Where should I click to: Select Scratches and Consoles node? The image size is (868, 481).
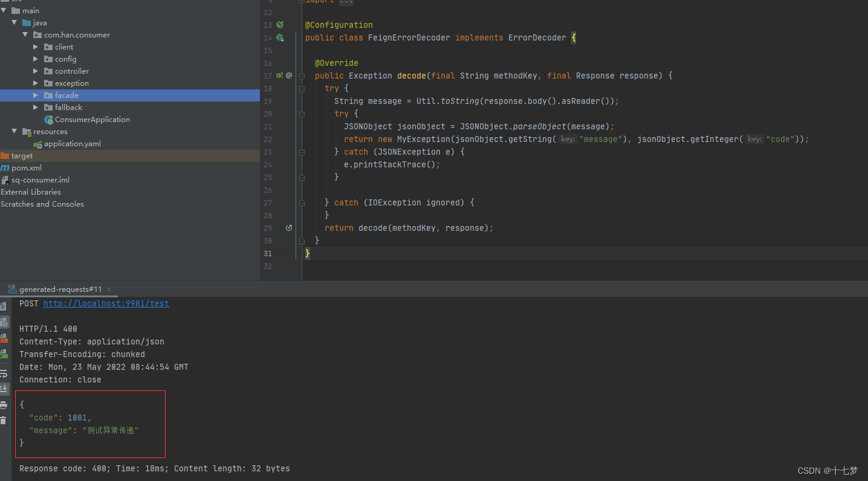(42, 204)
